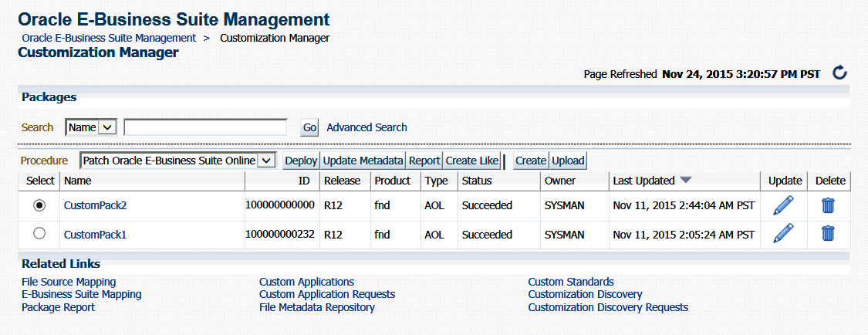Delete CustomPack2 using trash icon
The height and width of the screenshot is (335, 868).
tap(828, 205)
